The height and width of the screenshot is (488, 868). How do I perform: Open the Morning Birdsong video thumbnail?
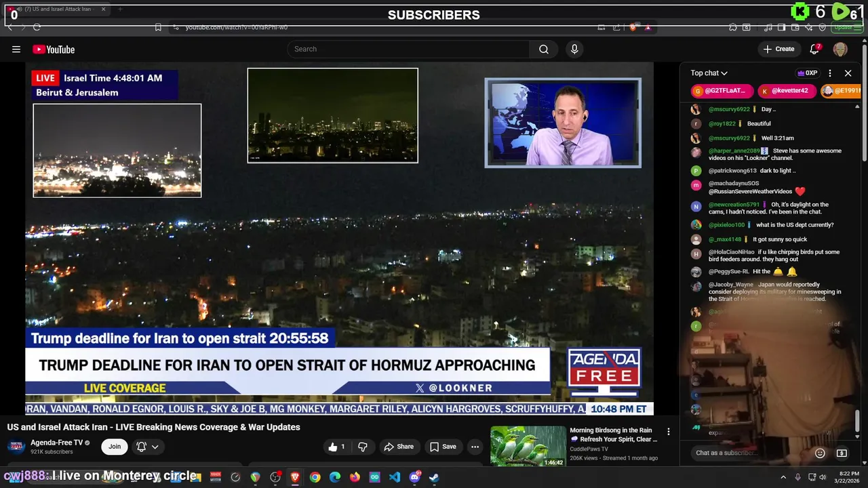point(528,446)
